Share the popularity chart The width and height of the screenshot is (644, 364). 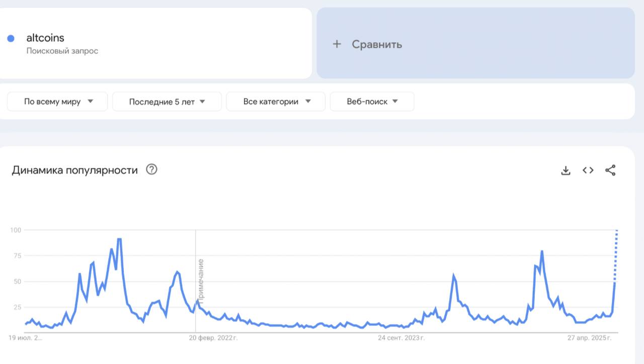tap(610, 170)
